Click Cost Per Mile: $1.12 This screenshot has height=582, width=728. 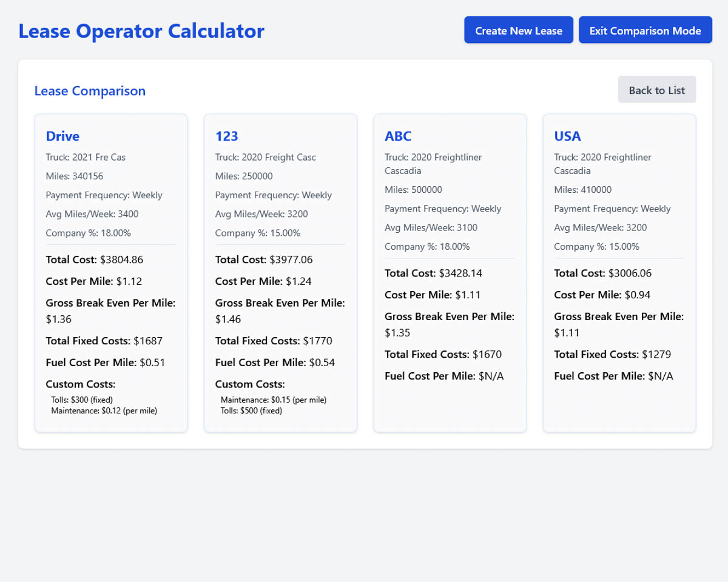[94, 281]
